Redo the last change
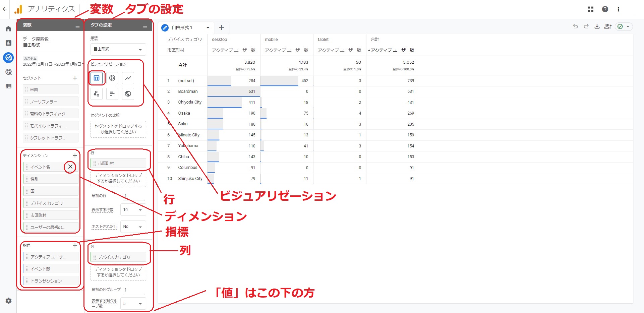This screenshot has width=644, height=313. pos(586,26)
